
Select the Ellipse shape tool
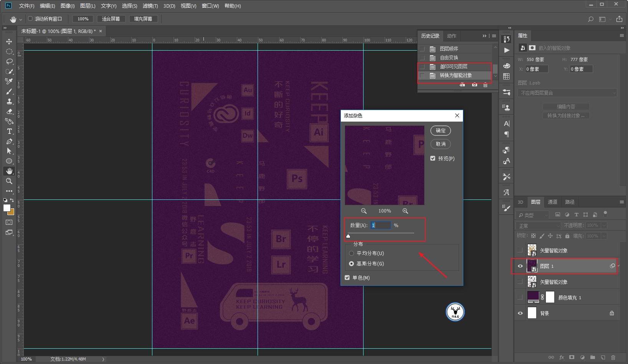pos(9,161)
